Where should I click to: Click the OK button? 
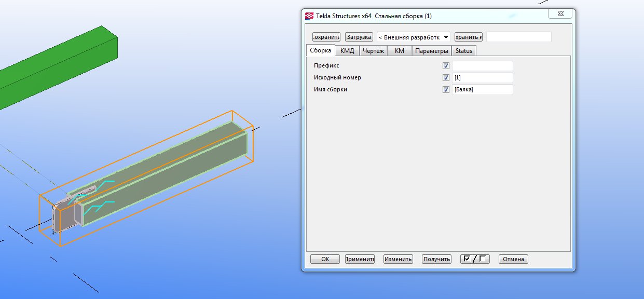(x=325, y=259)
